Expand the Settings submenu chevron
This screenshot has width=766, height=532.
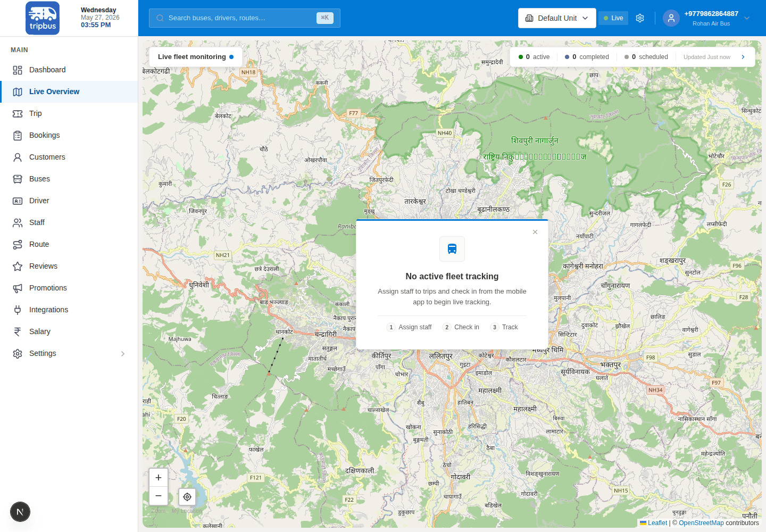123,354
